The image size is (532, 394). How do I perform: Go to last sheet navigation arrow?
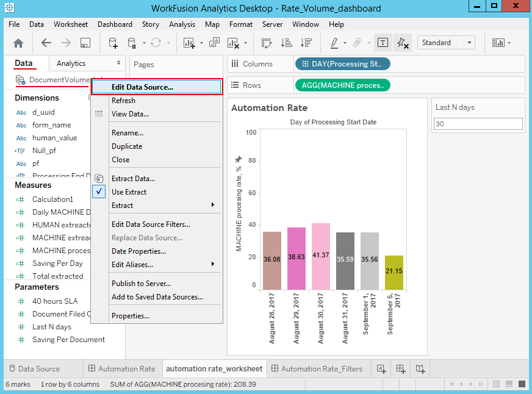click(480, 384)
